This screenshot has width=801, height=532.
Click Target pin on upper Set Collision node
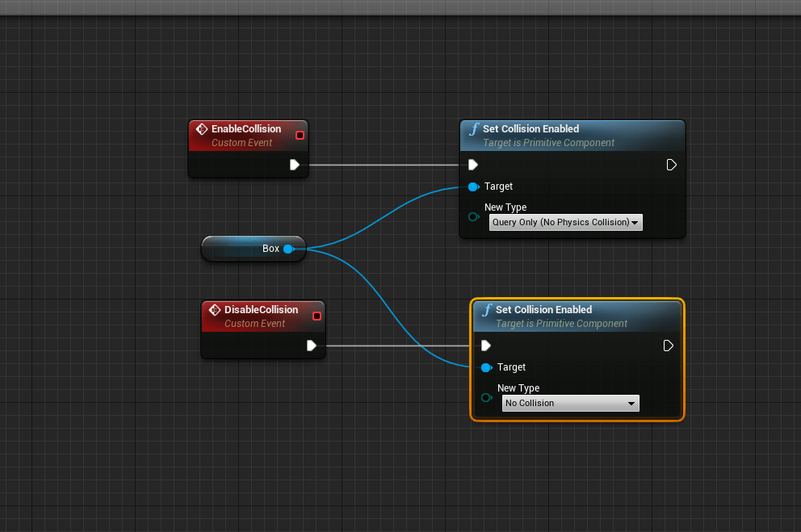pyautogui.click(x=473, y=186)
